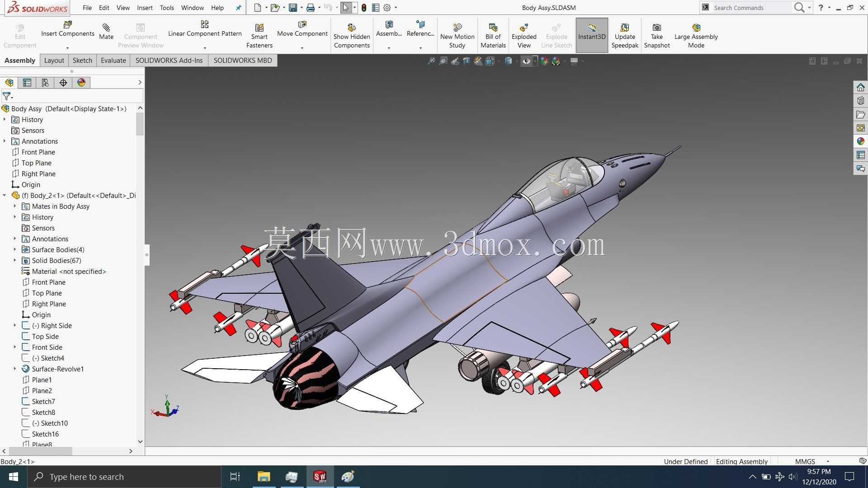Open File Explorer task pane tab
This screenshot has height=488, width=868.
pos(860,114)
